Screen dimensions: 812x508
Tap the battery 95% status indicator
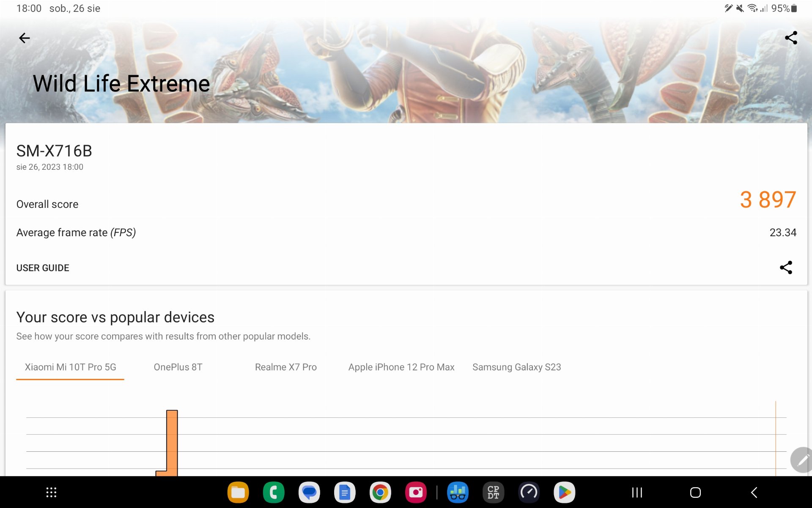click(784, 8)
